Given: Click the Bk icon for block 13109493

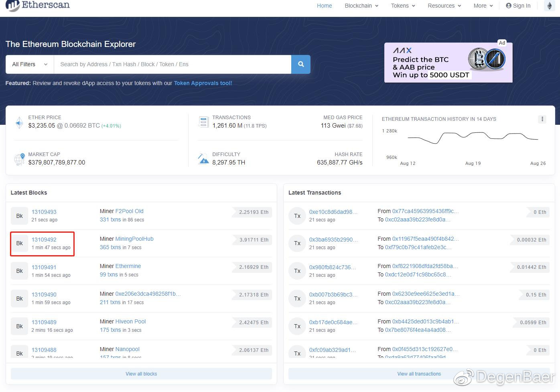Looking at the screenshot, I should pyautogui.click(x=19, y=216).
